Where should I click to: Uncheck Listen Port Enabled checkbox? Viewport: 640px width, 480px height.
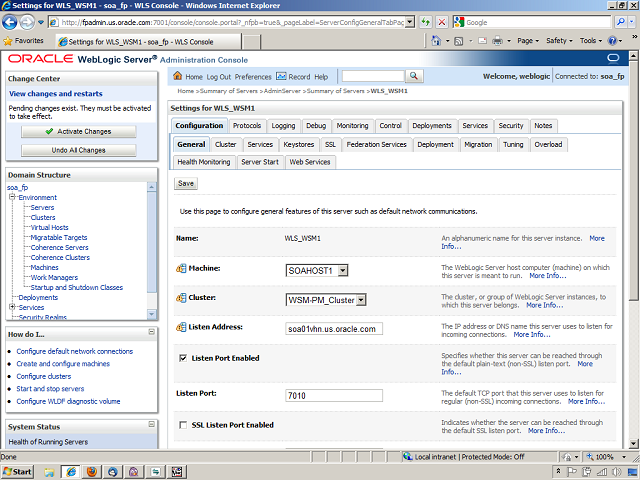[182, 357]
